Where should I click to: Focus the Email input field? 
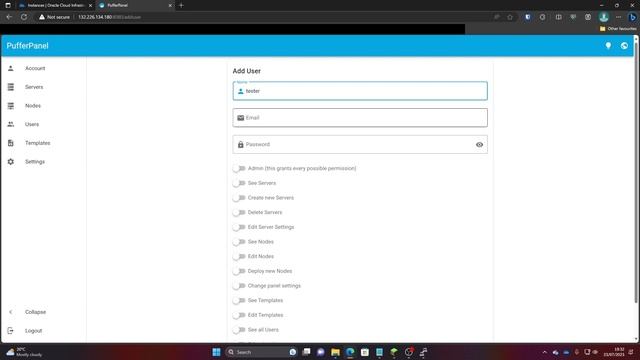pyautogui.click(x=360, y=118)
